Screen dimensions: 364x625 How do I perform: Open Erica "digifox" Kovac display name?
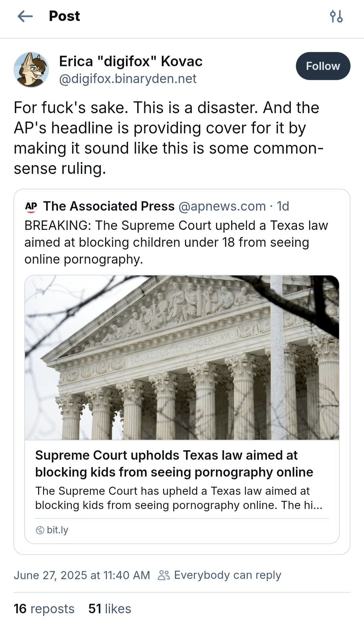(131, 61)
